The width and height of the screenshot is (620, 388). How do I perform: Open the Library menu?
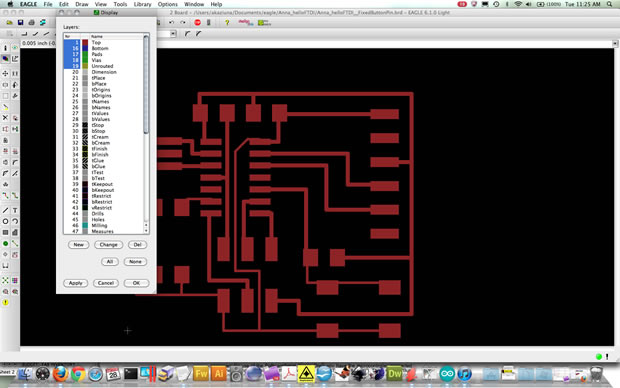coord(142,4)
